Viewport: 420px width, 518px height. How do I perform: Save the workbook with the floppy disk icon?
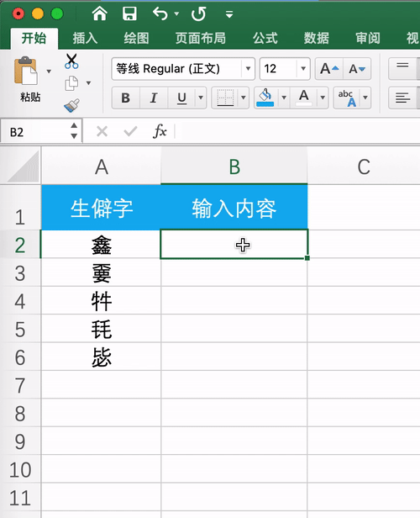point(129,13)
